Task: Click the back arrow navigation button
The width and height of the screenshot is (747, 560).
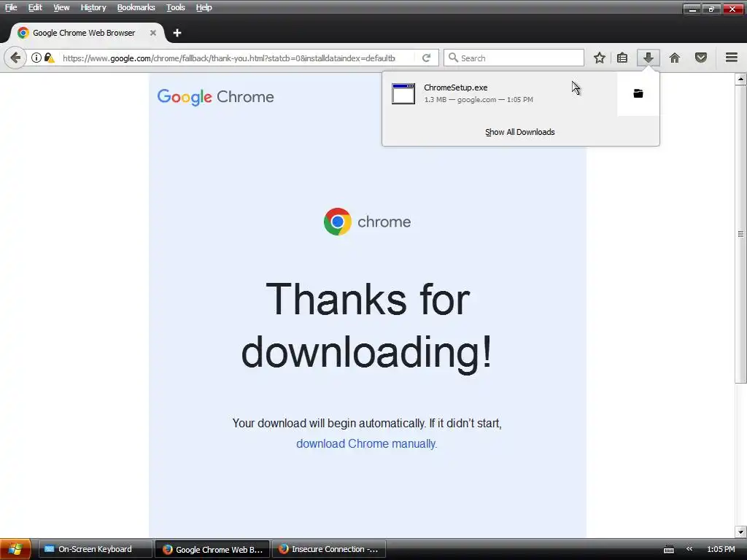Action: click(x=15, y=58)
